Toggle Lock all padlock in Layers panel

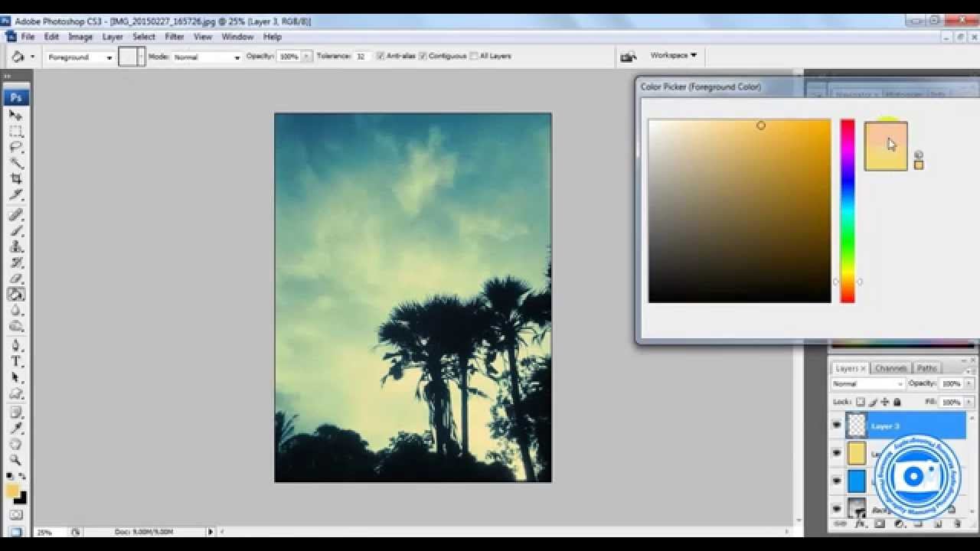coord(897,402)
